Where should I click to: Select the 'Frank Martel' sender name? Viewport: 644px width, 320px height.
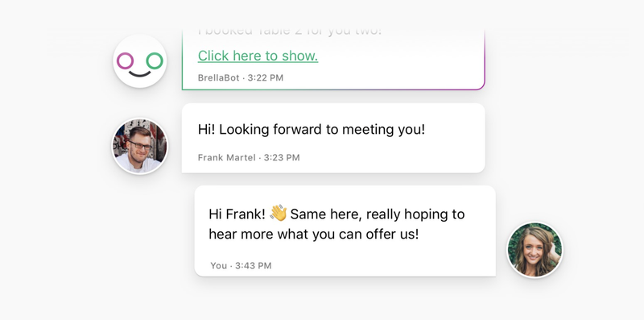pyautogui.click(x=227, y=157)
